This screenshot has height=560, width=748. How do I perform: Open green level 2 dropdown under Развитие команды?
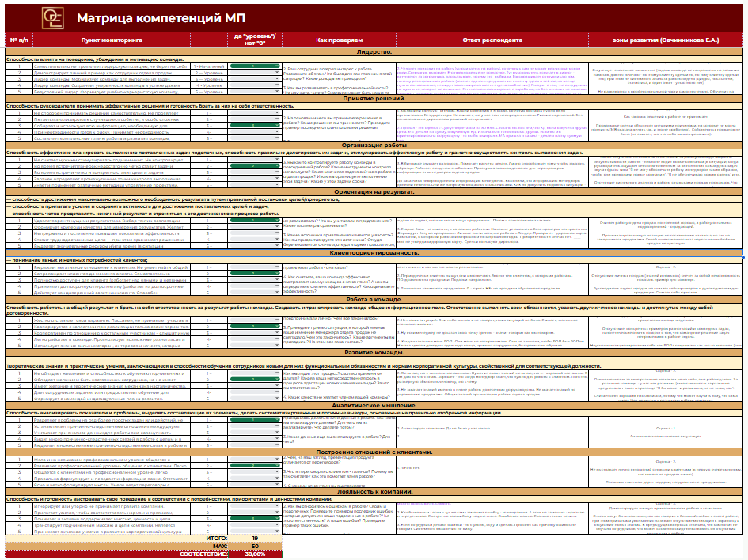tap(255, 380)
